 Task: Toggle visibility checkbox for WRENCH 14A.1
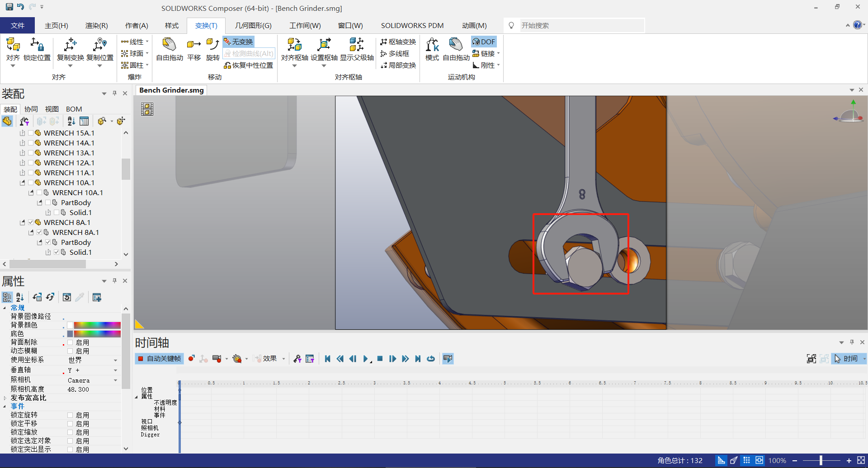coord(31,143)
